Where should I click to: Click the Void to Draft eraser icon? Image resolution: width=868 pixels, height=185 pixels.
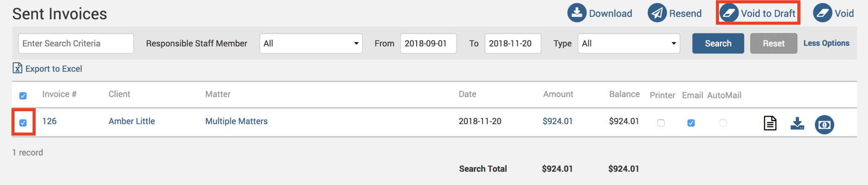[x=729, y=13]
